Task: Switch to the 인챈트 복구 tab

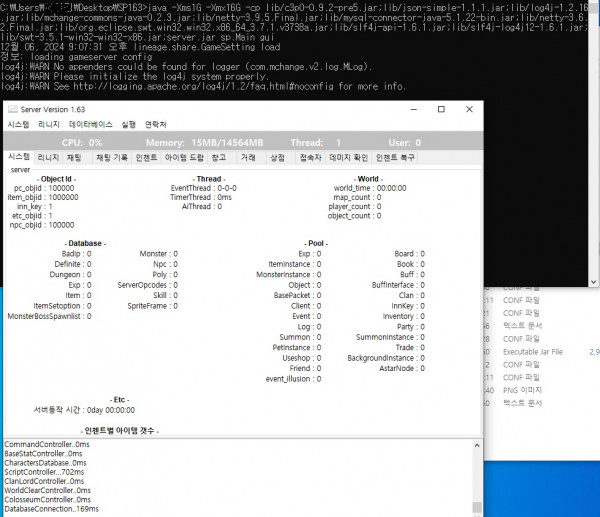Action: click(395, 158)
